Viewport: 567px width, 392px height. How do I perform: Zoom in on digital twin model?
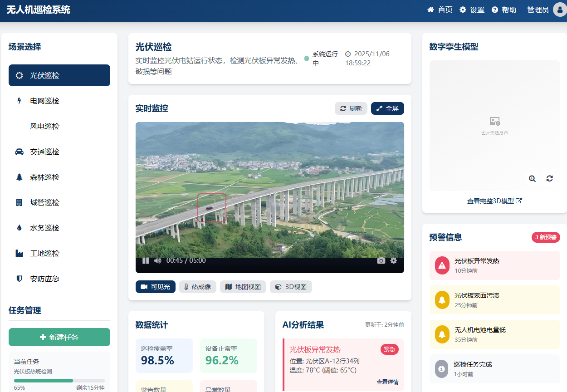[532, 179]
